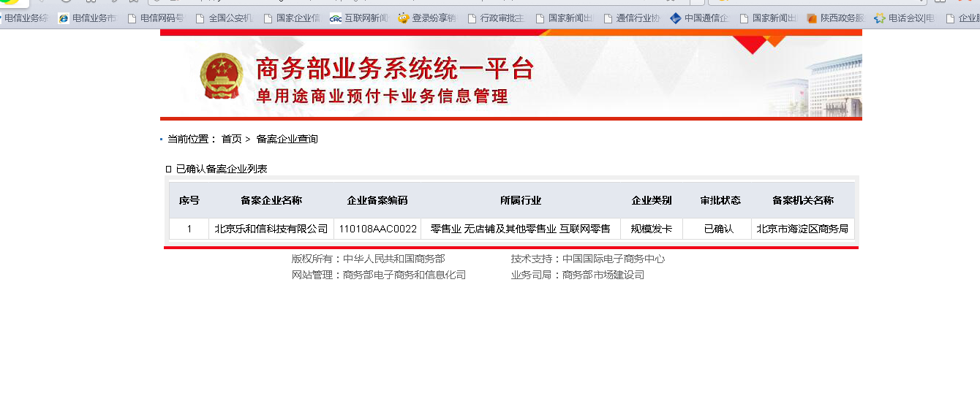980x407 pixels.
Task: Click the 所属行业 column header
Action: (521, 200)
